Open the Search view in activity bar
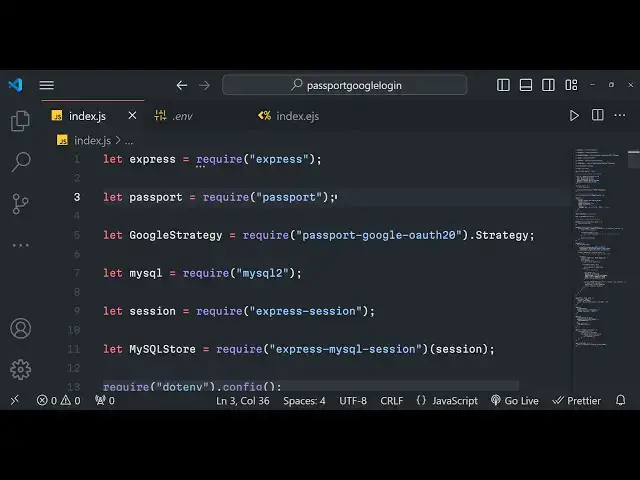The height and width of the screenshot is (480, 640). [20, 162]
